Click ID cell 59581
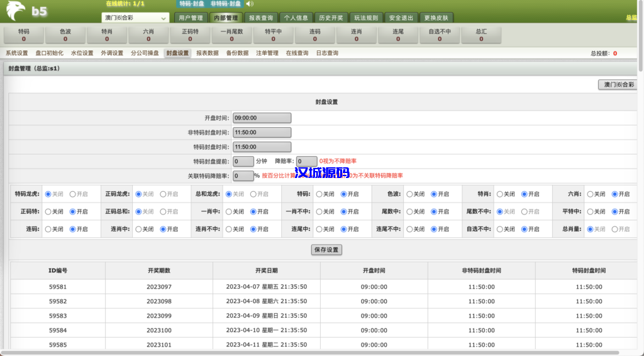Screen dimensions: 644x356 click(x=58, y=287)
